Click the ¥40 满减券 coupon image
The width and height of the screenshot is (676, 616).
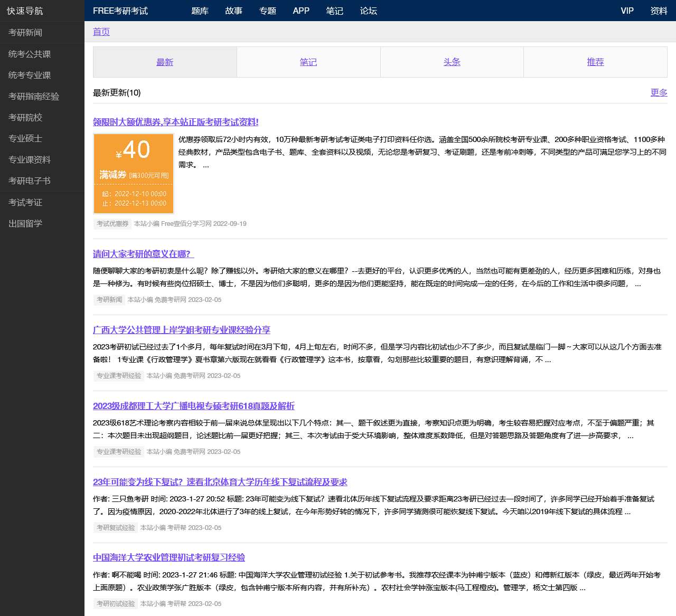(134, 174)
